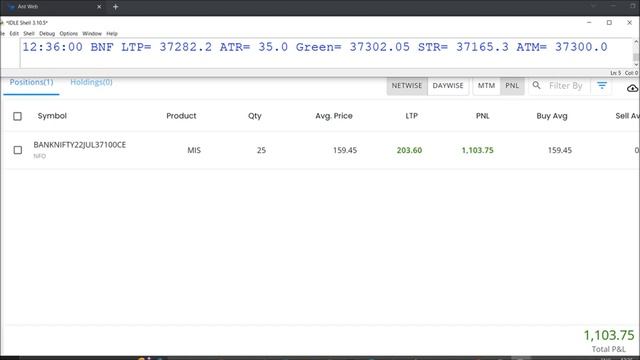Image resolution: width=640 pixels, height=360 pixels.
Task: Click the quantity value 25
Action: point(261,150)
